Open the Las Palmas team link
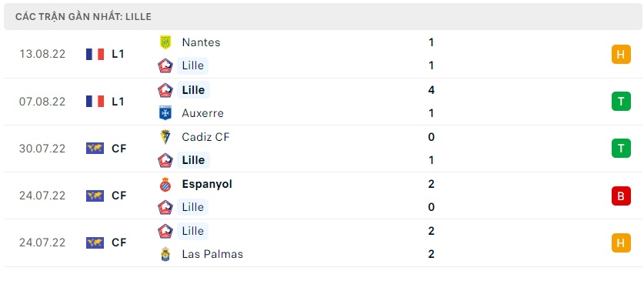This screenshot has width=644, height=281. [212, 254]
